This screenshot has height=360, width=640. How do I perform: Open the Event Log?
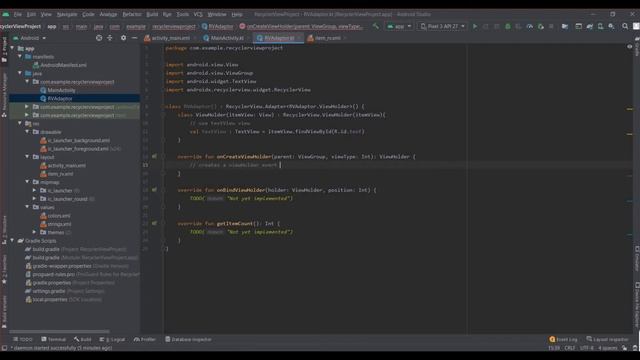click(x=564, y=340)
